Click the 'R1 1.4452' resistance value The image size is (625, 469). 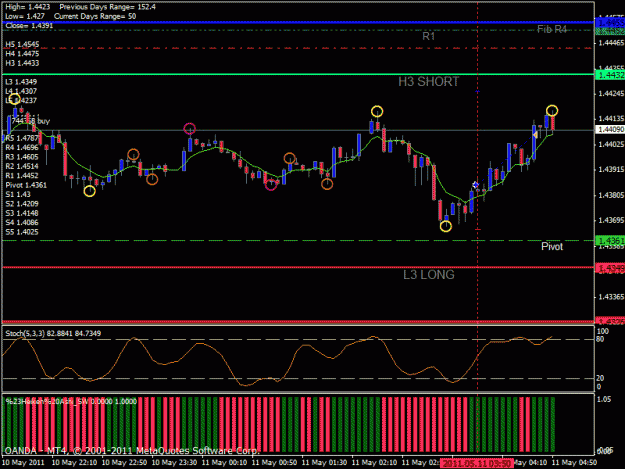22,176
